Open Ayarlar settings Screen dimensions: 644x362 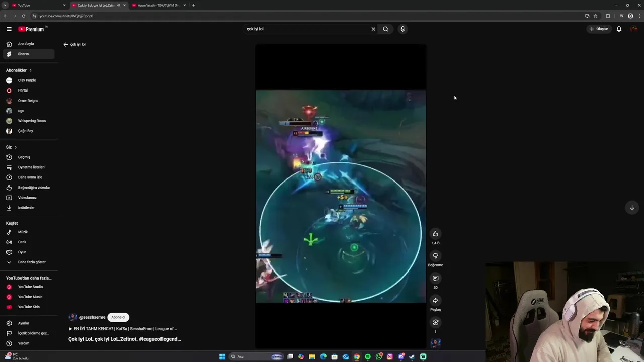29,323
